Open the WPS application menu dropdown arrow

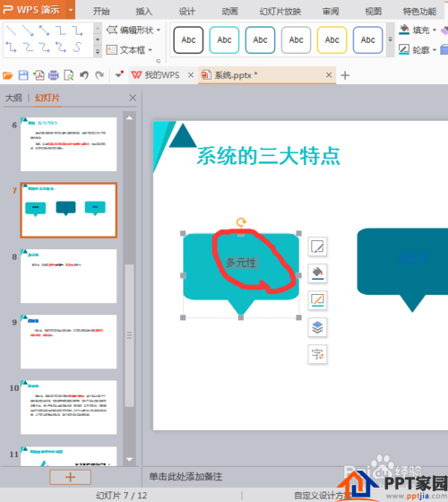[x=71, y=10]
